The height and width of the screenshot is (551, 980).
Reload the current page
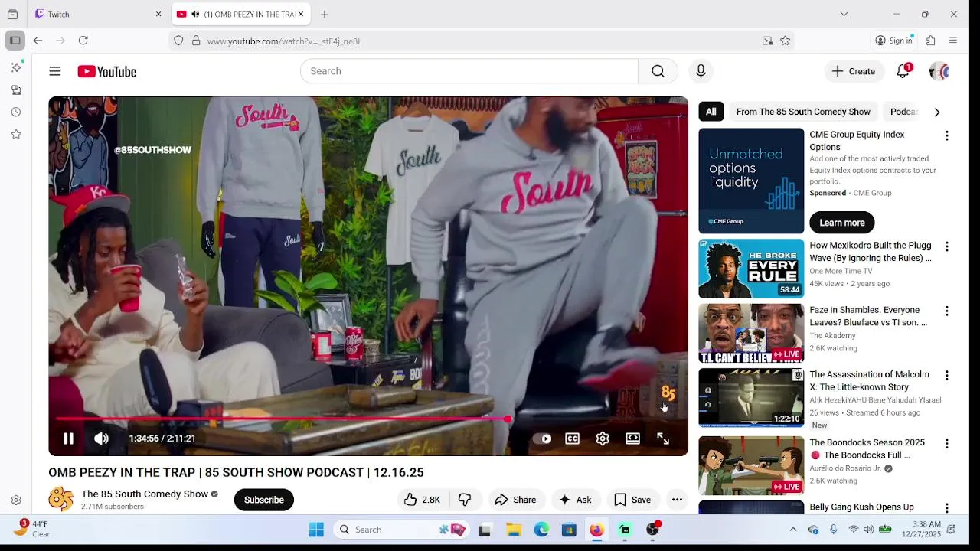point(83,41)
